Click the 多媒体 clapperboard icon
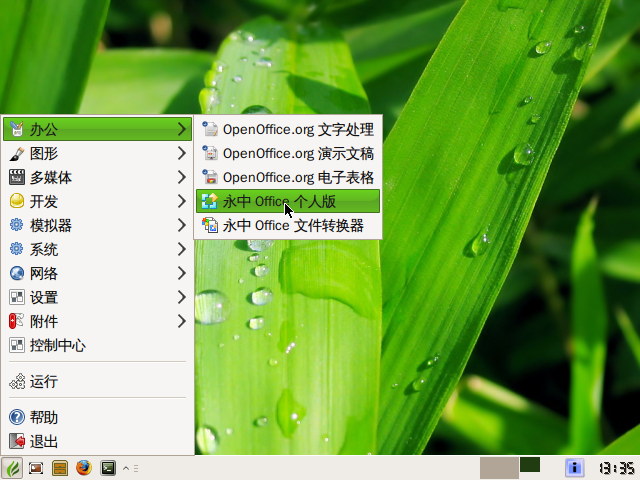This screenshot has height=480, width=640. (x=17, y=177)
